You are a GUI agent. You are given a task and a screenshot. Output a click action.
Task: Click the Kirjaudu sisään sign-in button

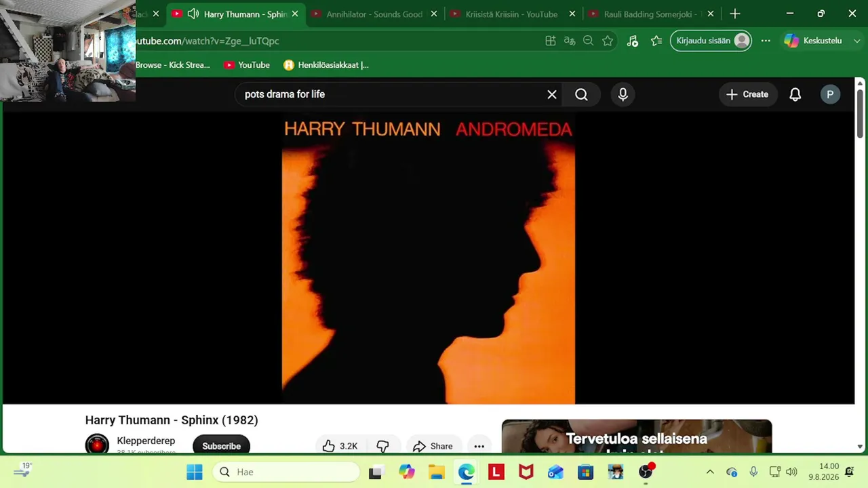(711, 41)
